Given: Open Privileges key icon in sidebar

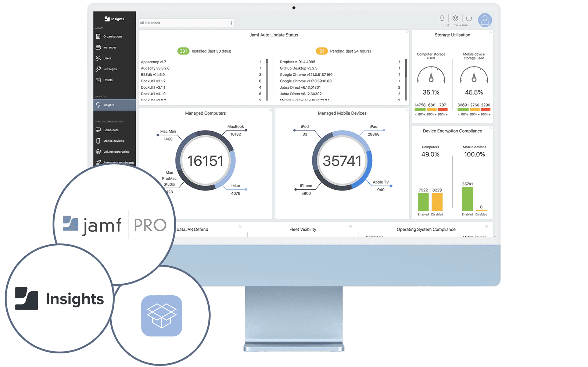Looking at the screenshot, I should [x=98, y=69].
